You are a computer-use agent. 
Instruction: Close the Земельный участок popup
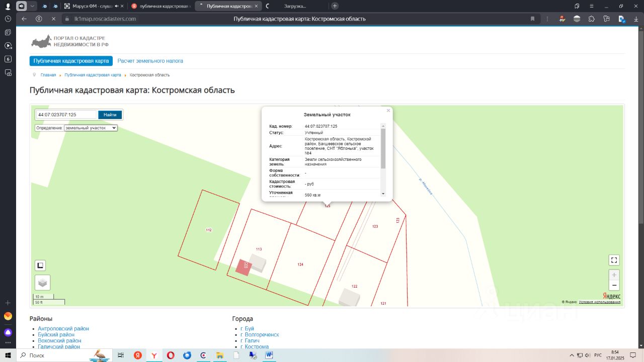tap(388, 111)
